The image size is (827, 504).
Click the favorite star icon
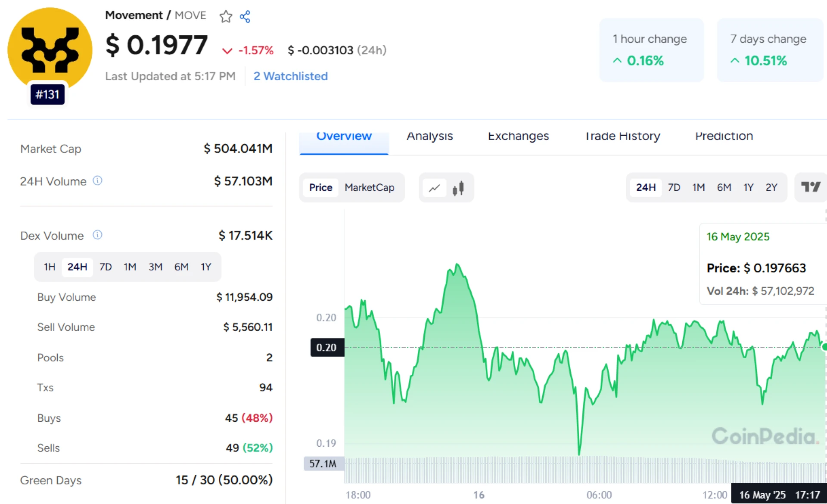226,17
